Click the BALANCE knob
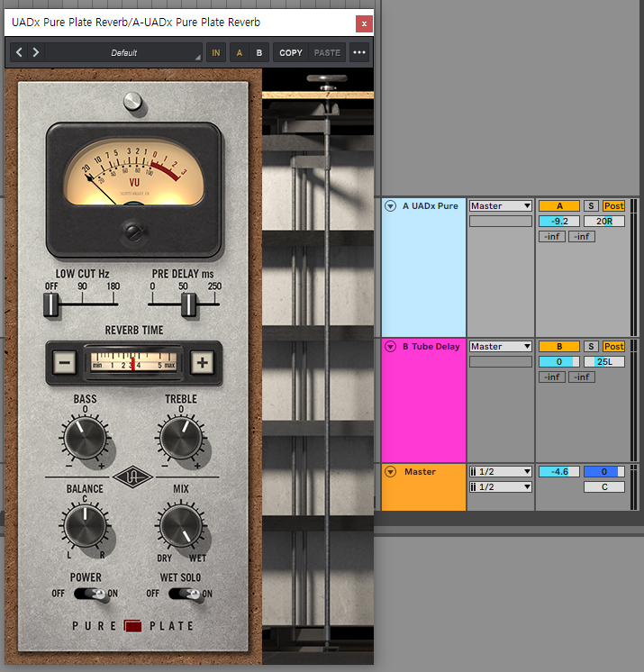Image resolution: width=644 pixels, height=672 pixels. 85,526
